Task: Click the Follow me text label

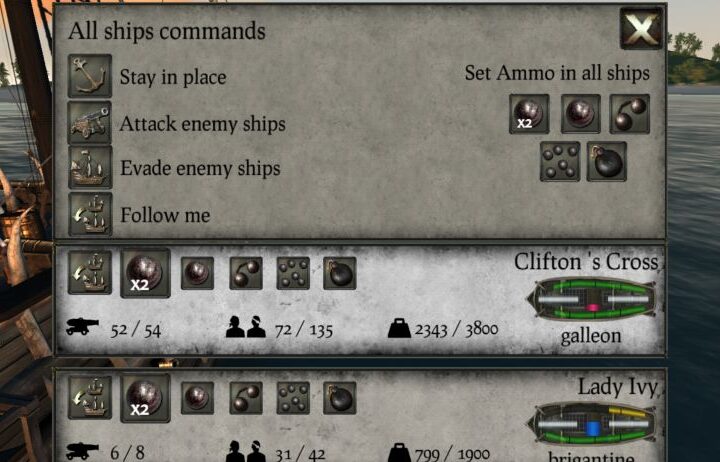Action: click(x=165, y=215)
